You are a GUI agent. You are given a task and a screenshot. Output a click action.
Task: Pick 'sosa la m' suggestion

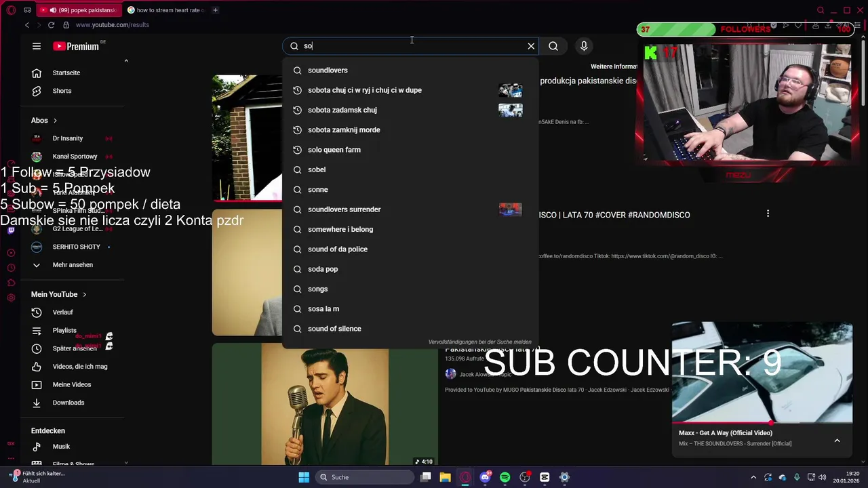coord(410,309)
